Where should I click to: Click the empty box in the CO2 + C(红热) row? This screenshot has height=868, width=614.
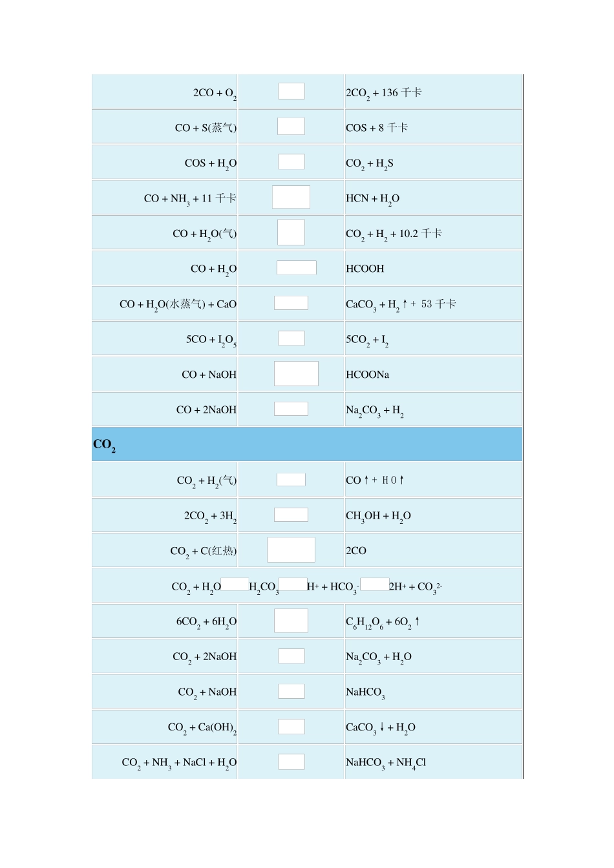point(291,550)
